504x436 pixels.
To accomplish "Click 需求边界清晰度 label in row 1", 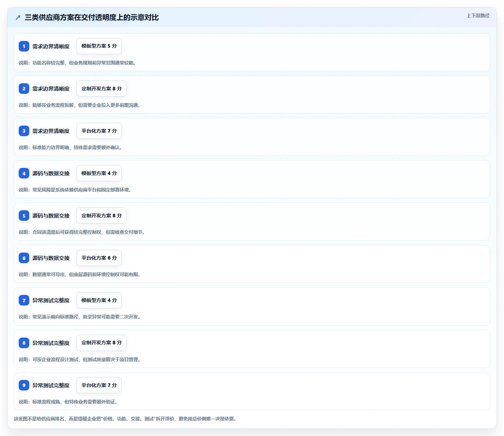I will click(51, 46).
